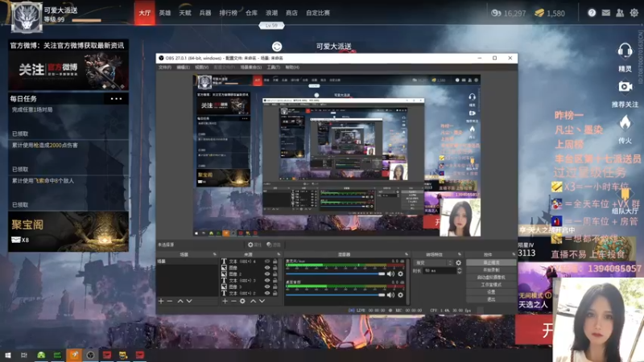Toggle lock on 文本 (GDI+) 4 source
This screenshot has height=362, width=644.
pyautogui.click(x=275, y=261)
